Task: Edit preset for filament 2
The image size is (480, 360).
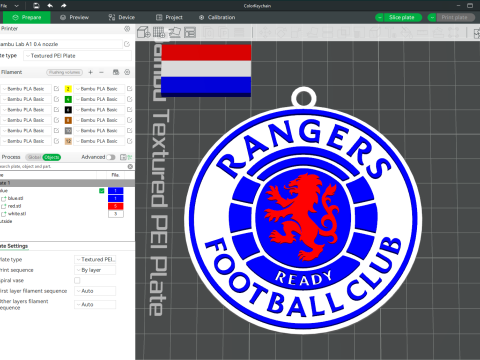Action: (130, 89)
